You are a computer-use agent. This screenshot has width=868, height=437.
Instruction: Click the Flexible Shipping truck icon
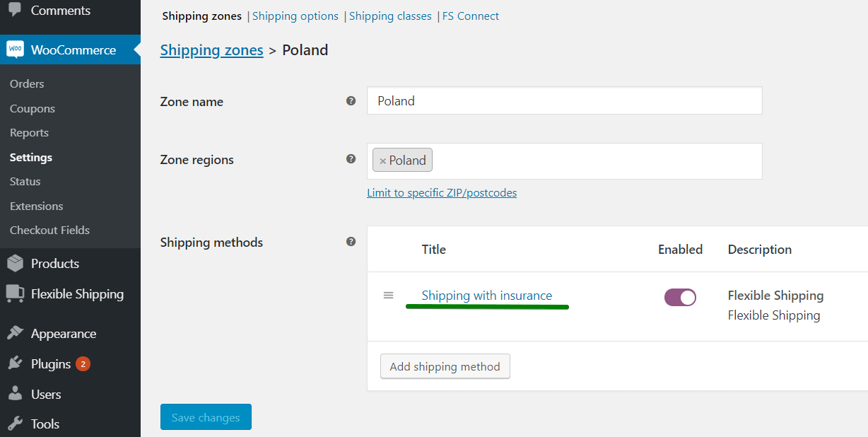[15, 293]
